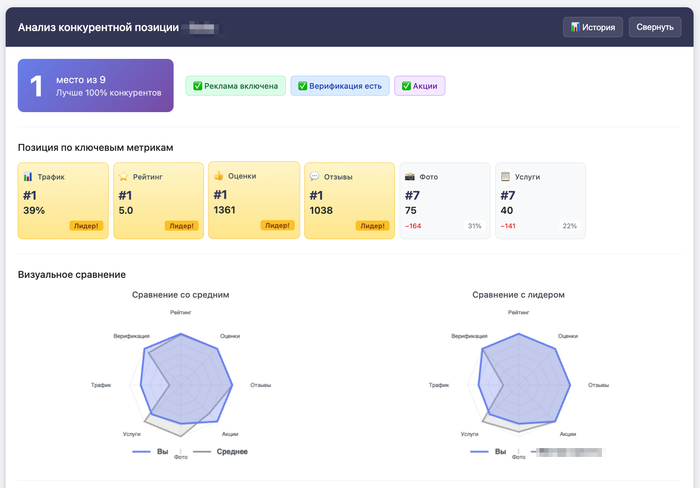This screenshot has width=700, height=488.
Task: Collapse panel with Свернуть button
Action: pos(655,27)
